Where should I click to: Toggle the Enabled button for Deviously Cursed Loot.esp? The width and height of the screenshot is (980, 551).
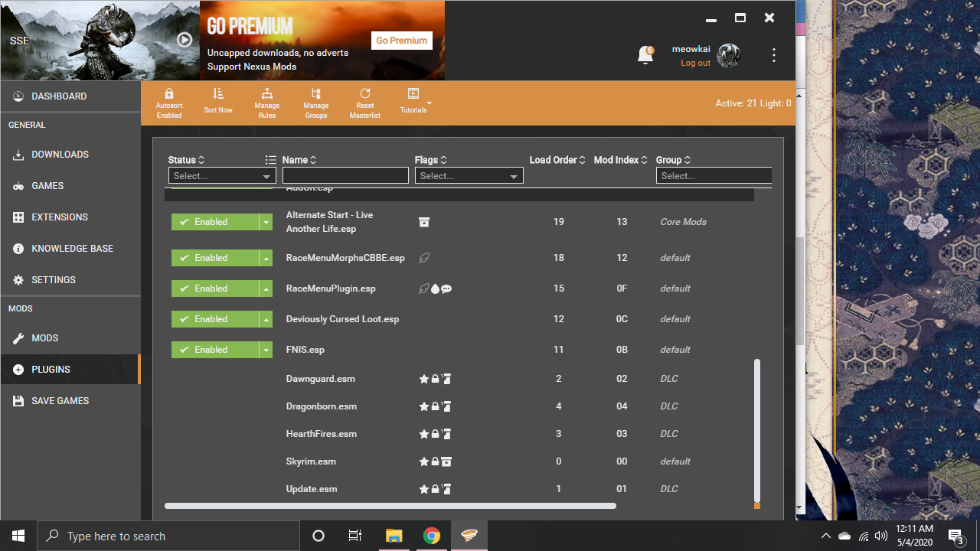pos(215,319)
